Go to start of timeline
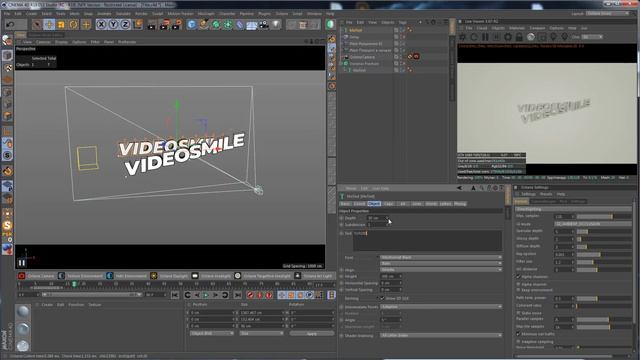 (x=175, y=295)
